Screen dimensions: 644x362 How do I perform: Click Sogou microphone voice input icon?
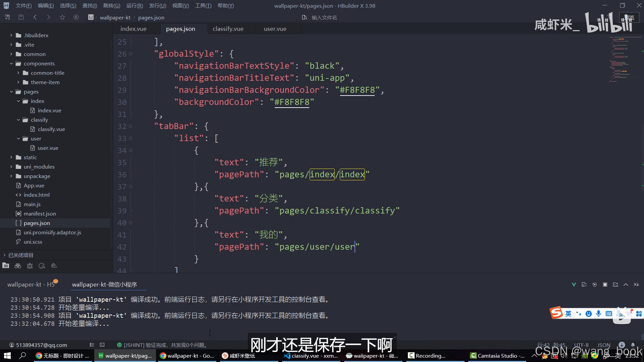point(599,314)
